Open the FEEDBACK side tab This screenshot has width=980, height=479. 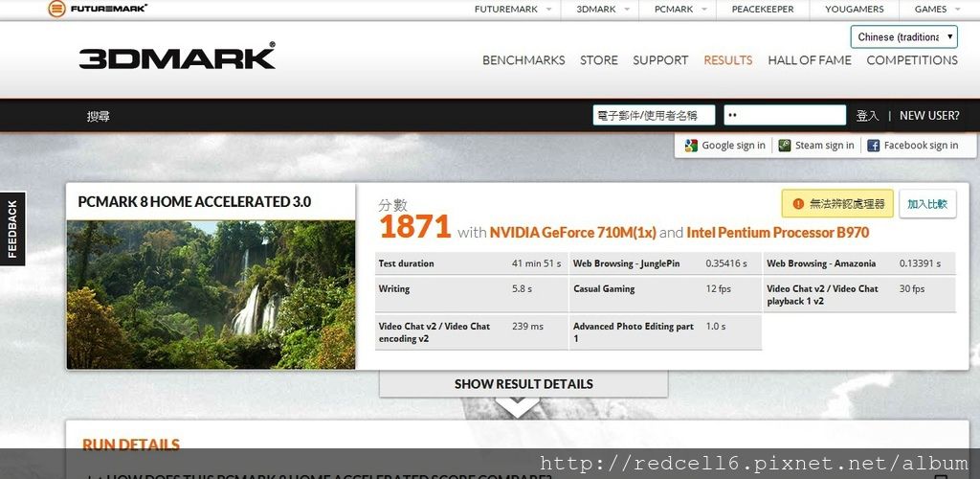point(12,229)
